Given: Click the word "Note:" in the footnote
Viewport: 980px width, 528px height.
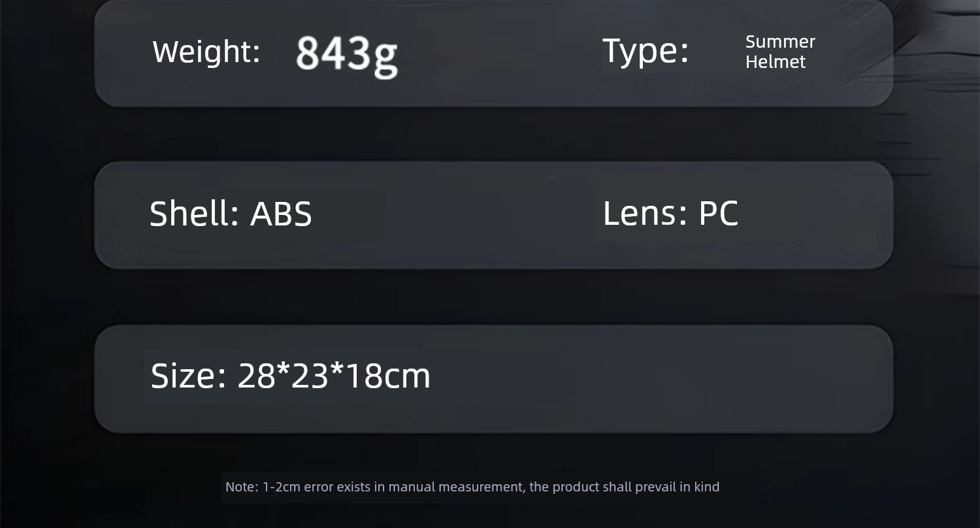Looking at the screenshot, I should pos(242,487).
